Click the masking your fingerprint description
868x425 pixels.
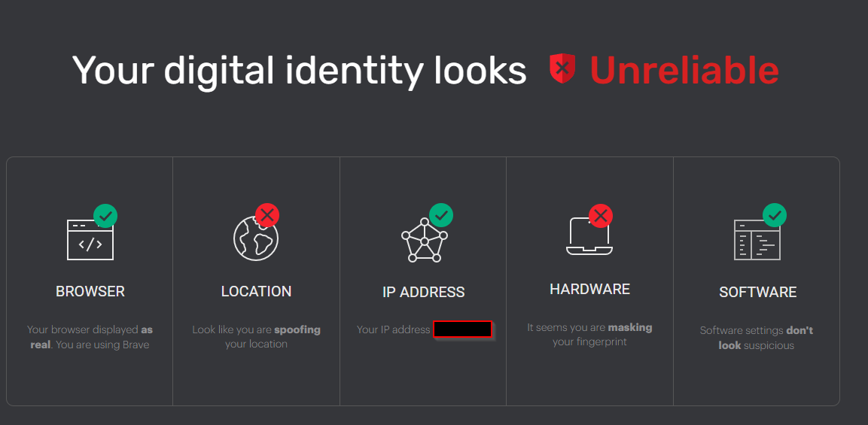tap(589, 335)
